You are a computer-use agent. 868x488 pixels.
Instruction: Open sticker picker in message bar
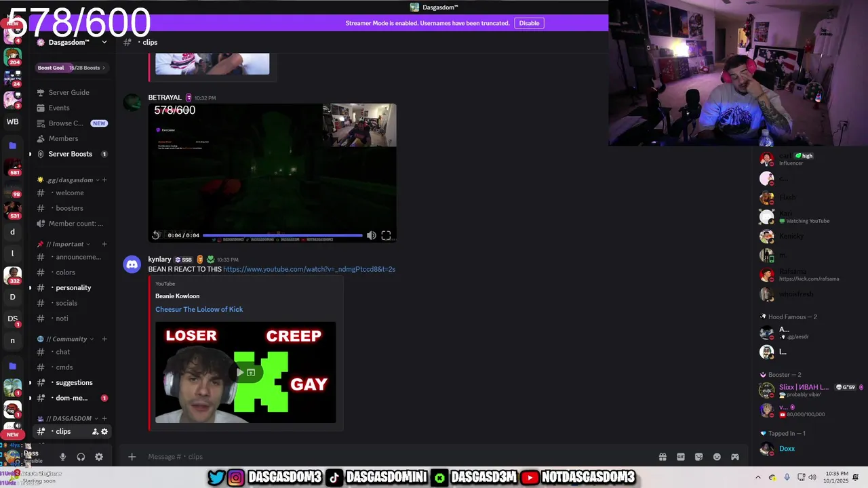pos(698,457)
